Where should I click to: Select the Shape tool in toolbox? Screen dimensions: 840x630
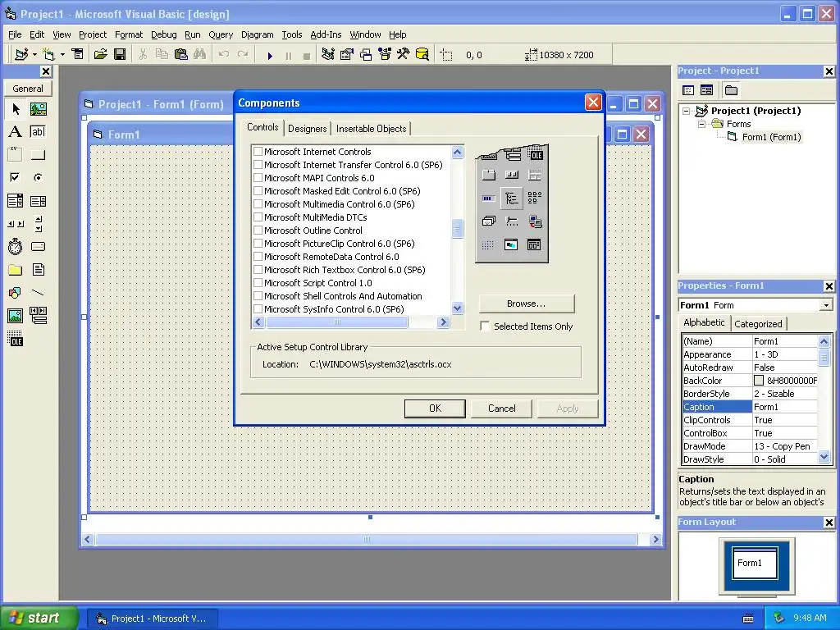(x=16, y=293)
